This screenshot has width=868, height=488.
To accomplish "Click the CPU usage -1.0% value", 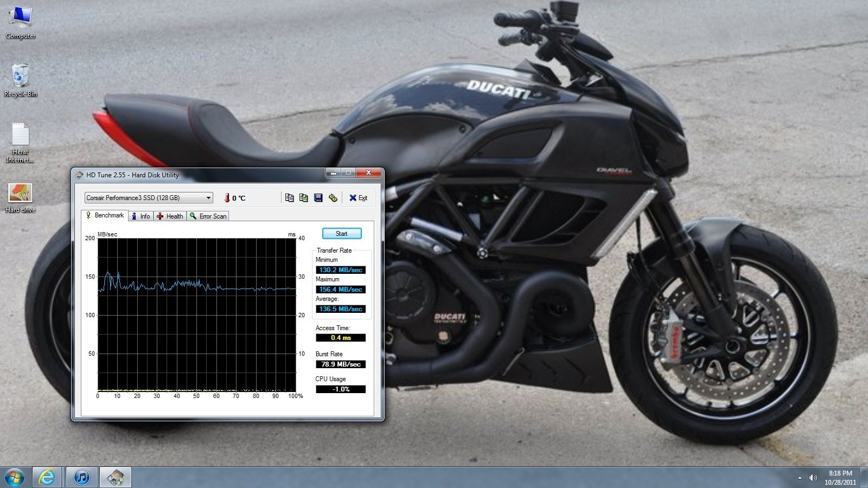I will tap(341, 389).
